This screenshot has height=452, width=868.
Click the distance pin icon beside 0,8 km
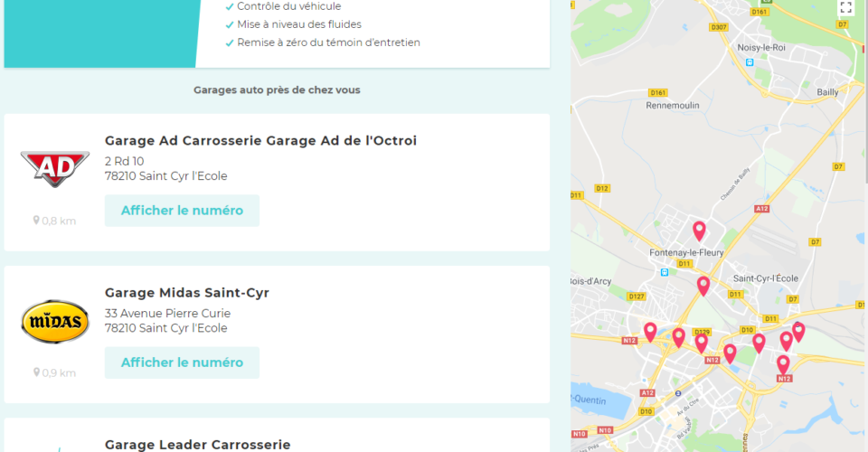coord(36,221)
